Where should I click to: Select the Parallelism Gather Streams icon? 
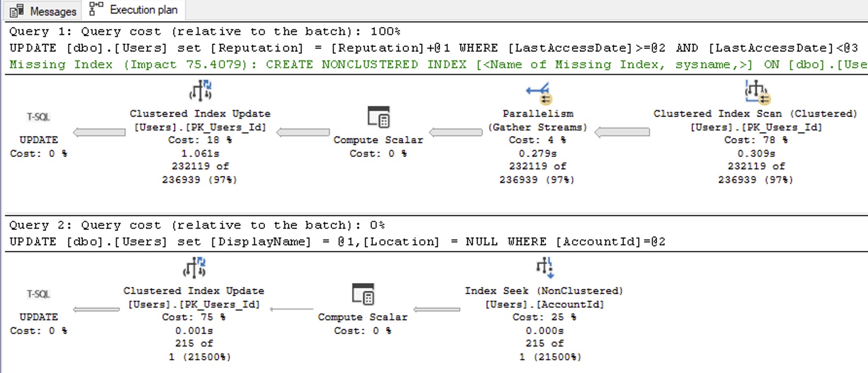tap(538, 93)
